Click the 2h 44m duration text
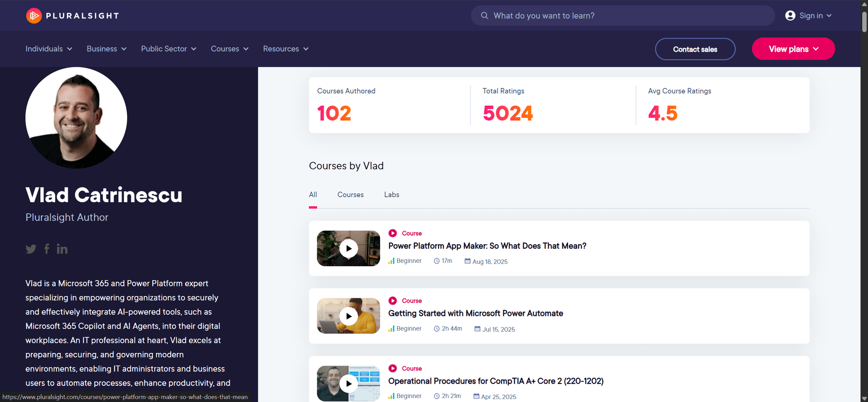This screenshot has height=402, width=868. [452, 329]
